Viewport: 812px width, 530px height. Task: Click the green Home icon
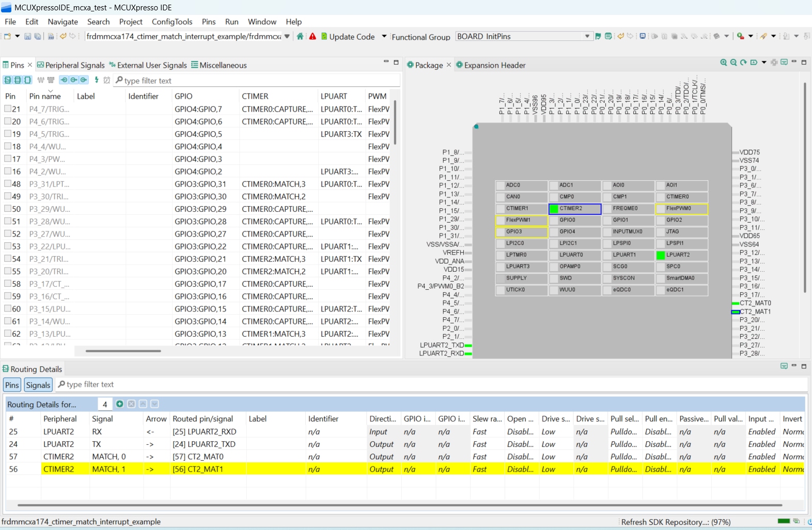tap(300, 36)
